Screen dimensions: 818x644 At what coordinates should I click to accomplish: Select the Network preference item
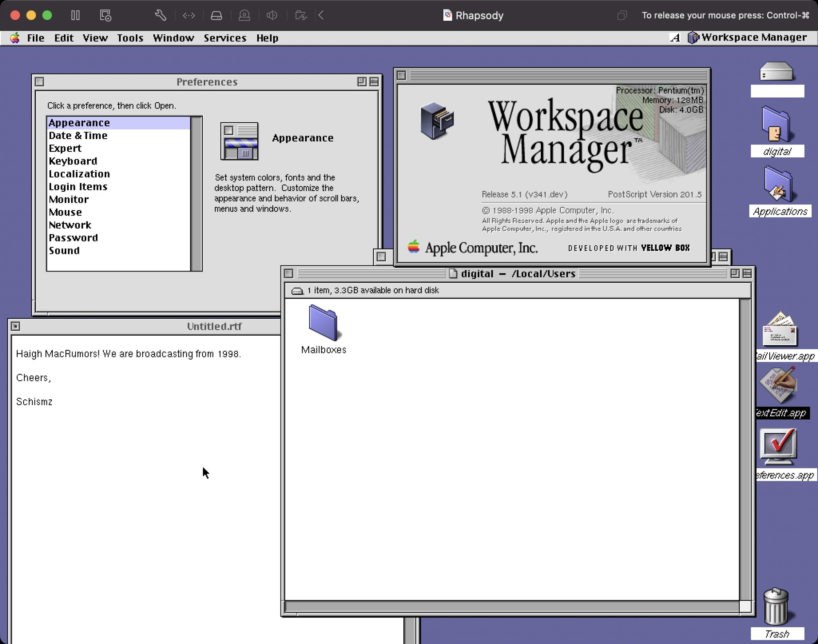[x=70, y=225]
